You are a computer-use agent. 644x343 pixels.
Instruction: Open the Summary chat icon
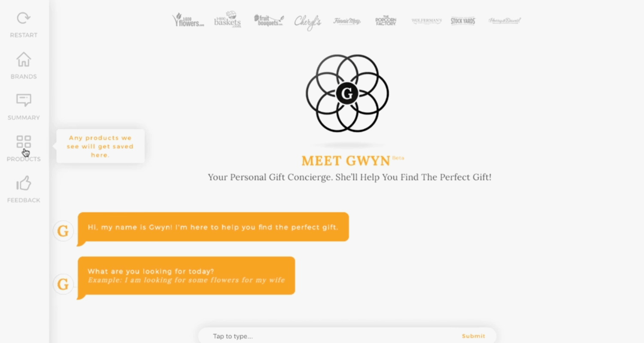24,100
